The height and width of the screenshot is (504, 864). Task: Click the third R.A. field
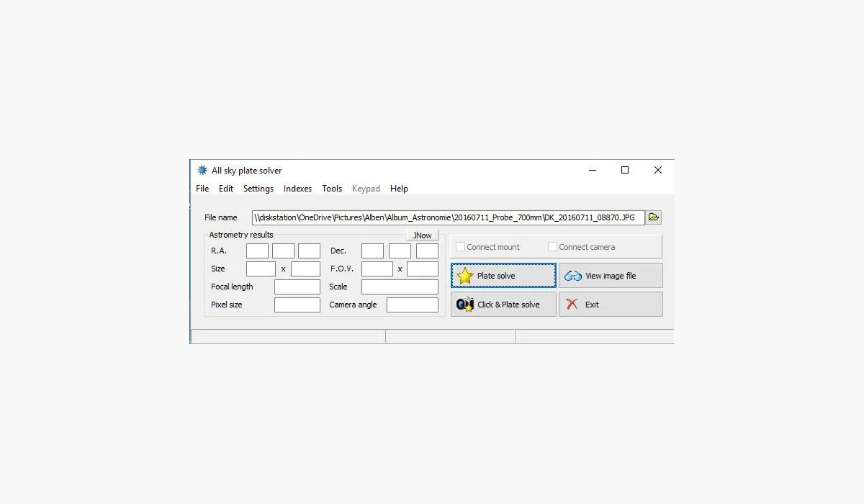(x=309, y=251)
